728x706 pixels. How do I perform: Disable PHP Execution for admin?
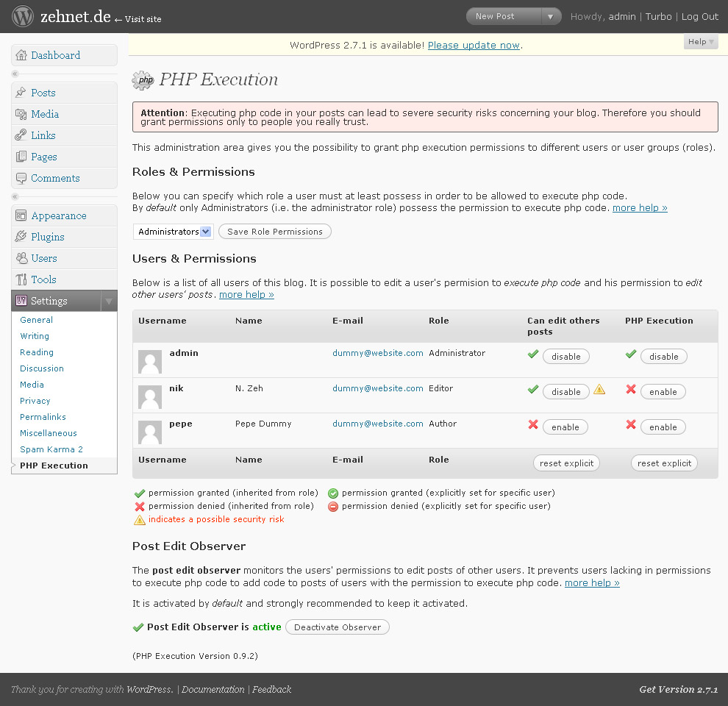click(663, 357)
